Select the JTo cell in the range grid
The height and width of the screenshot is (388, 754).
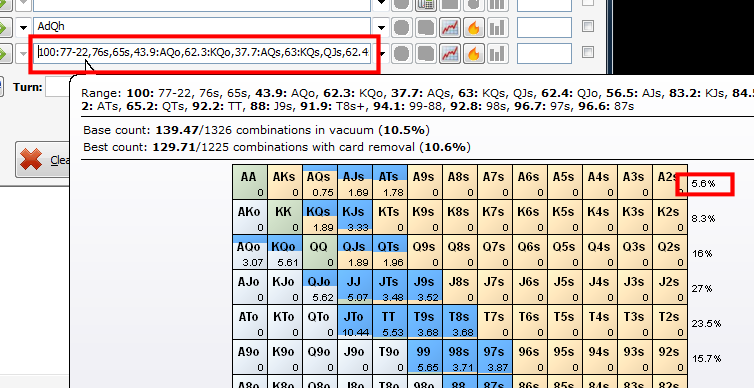(355, 322)
